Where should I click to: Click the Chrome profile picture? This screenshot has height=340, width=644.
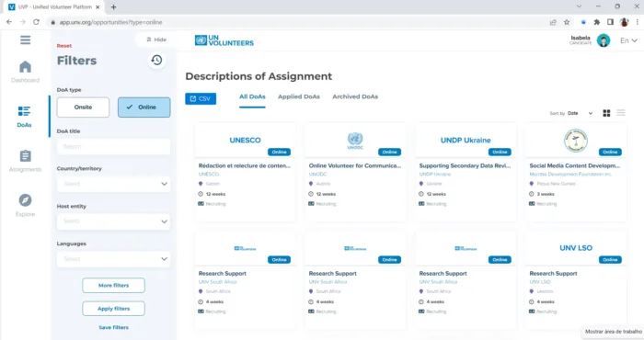(x=625, y=22)
